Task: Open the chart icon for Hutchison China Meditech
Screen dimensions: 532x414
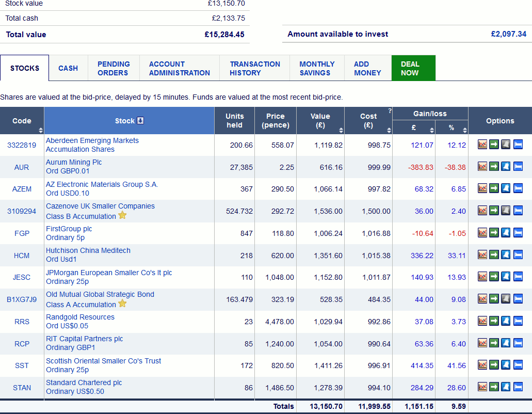Action: coord(482,255)
